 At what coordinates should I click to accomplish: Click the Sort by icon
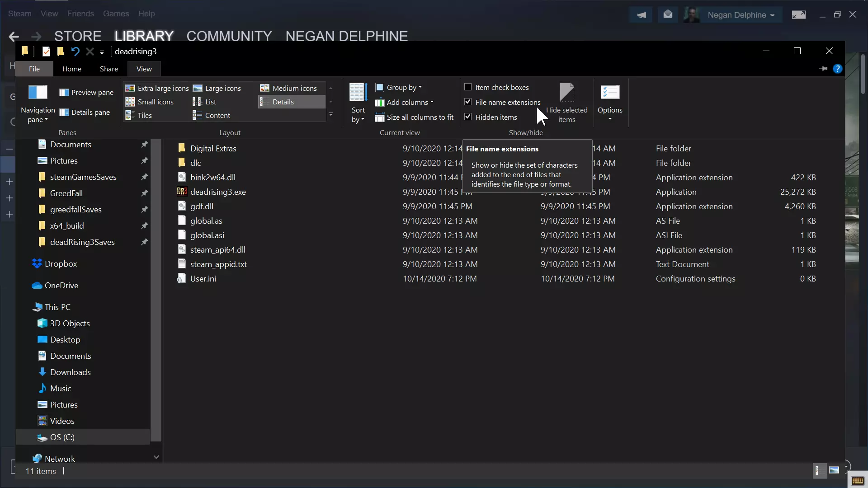[358, 93]
